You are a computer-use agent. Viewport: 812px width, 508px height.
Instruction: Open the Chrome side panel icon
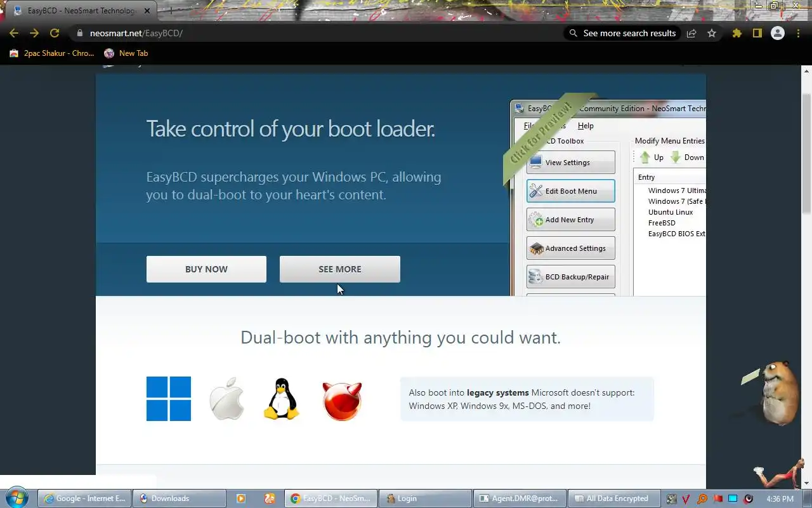tap(757, 33)
